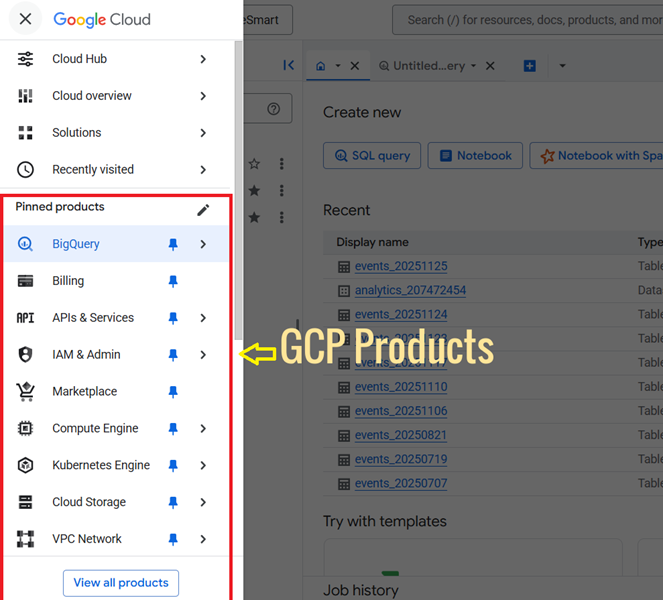Expand the APIs & Services submenu chevron
Image resolution: width=663 pixels, height=600 pixels.
[203, 318]
